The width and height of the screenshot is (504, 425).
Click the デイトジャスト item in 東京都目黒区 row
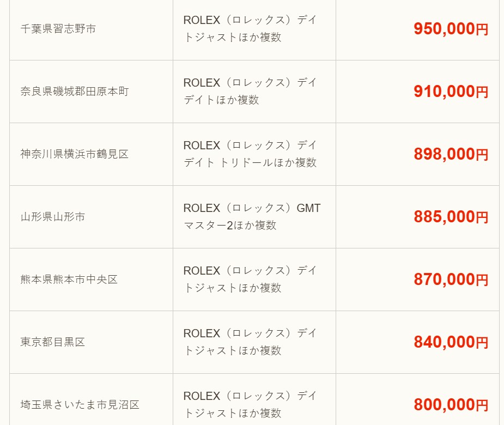coord(250,342)
